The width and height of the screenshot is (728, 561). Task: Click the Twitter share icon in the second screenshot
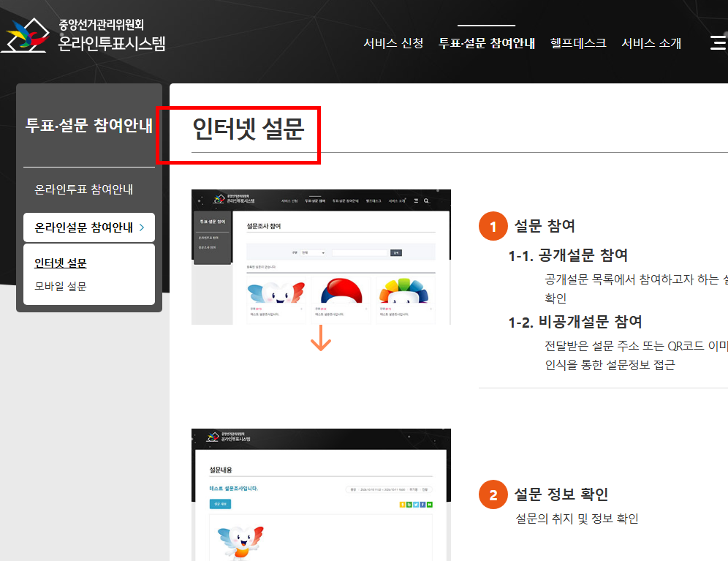click(416, 504)
